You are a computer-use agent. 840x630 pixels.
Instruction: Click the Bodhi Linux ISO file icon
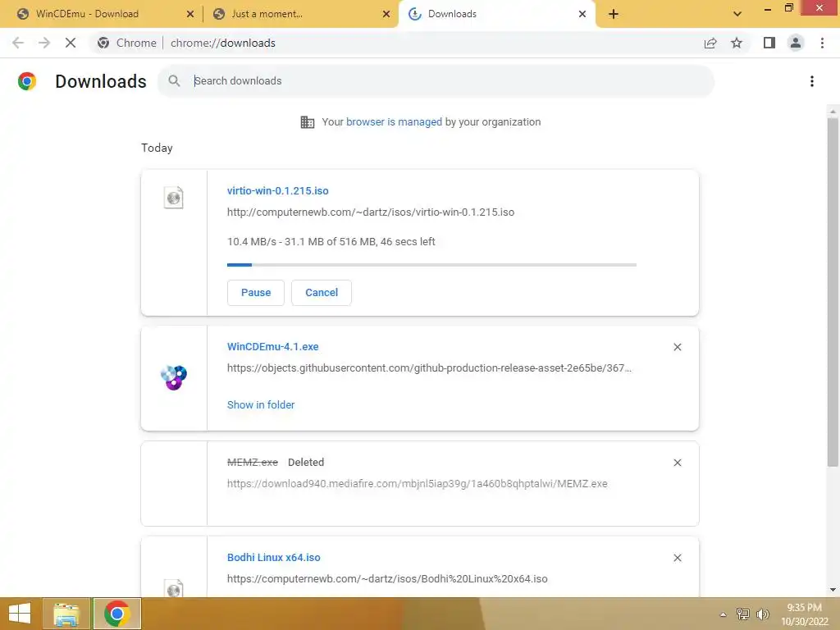174,587
